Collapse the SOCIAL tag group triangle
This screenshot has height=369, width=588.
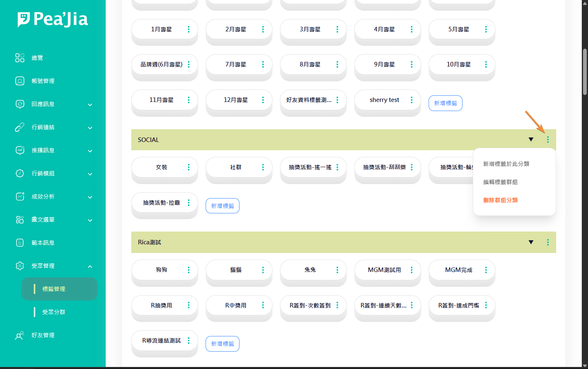(531, 140)
